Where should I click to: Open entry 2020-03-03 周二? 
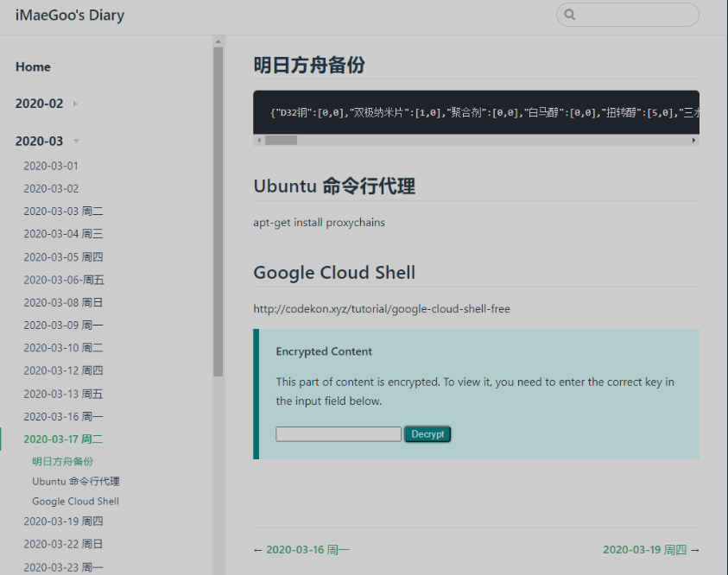click(x=63, y=212)
